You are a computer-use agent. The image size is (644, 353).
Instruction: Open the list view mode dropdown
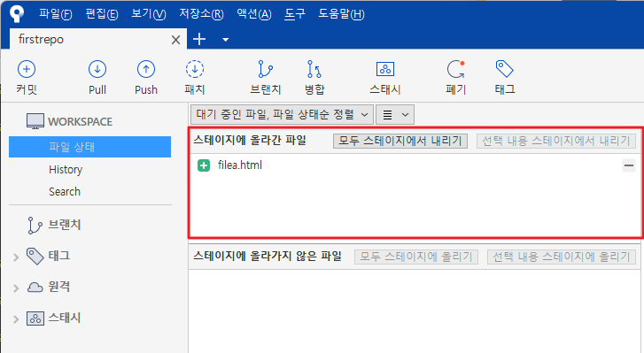click(x=395, y=114)
